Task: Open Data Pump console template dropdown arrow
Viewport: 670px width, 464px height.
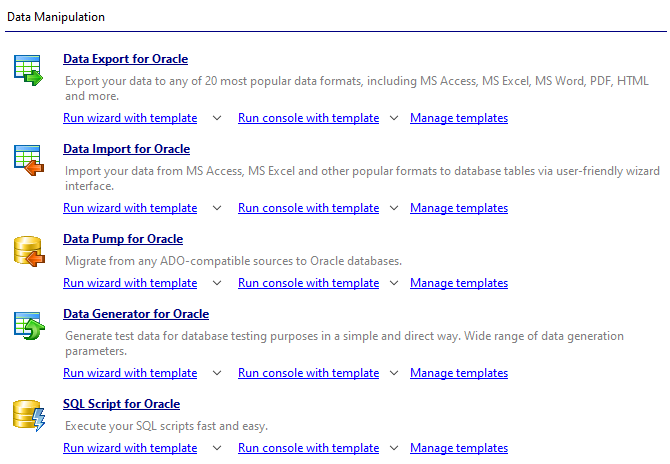Action: [x=394, y=283]
